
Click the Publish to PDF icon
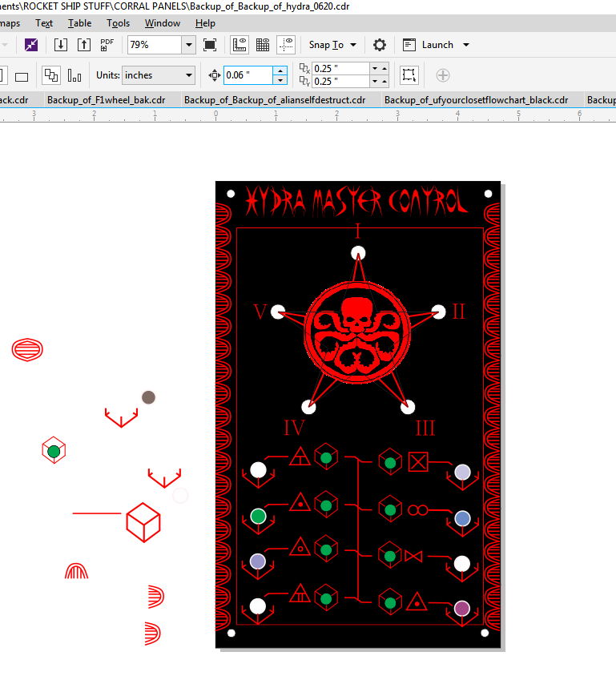click(107, 45)
